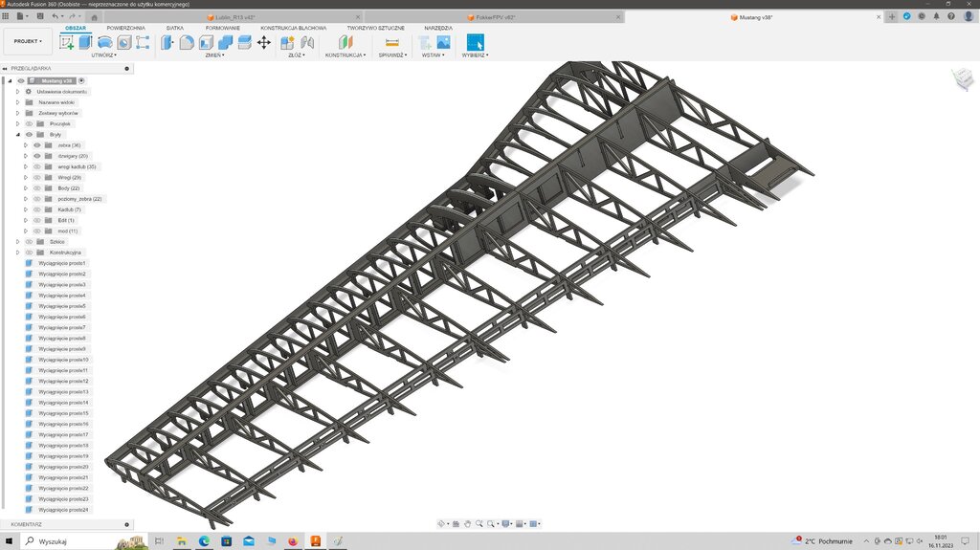This screenshot has width=980, height=550.
Task: Click the PROJEKT workspace button
Action: click(28, 42)
